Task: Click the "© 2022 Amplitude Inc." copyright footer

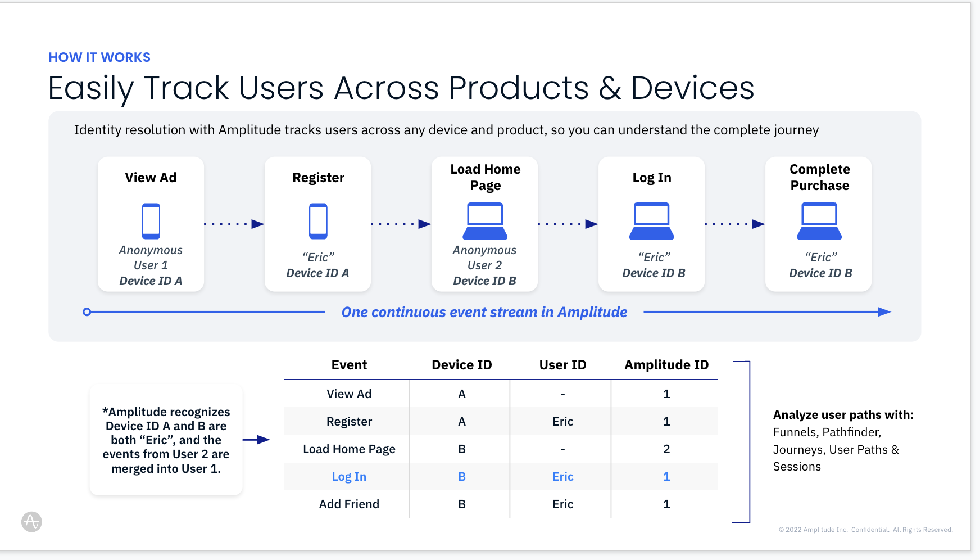Action: [x=866, y=530]
